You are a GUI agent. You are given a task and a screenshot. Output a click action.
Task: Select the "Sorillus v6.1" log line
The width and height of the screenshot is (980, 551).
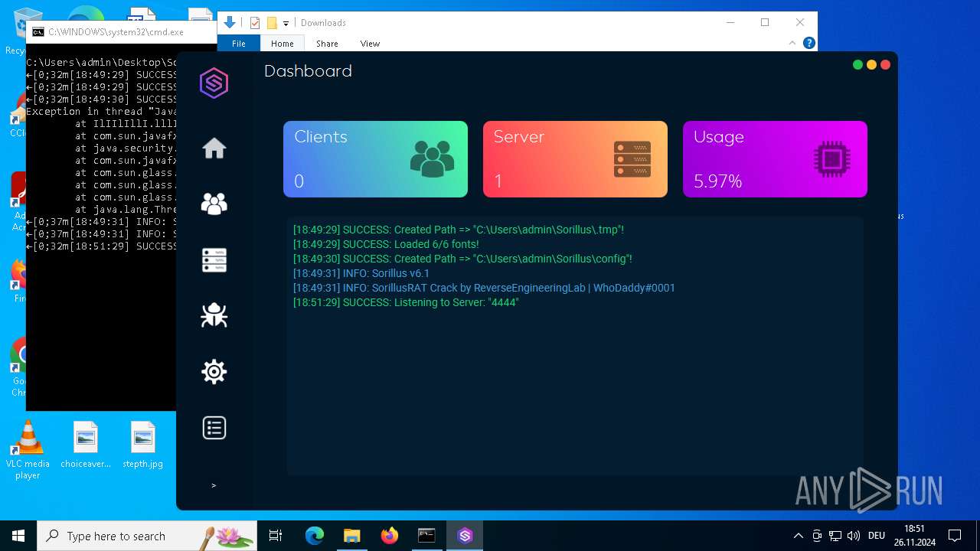click(361, 273)
